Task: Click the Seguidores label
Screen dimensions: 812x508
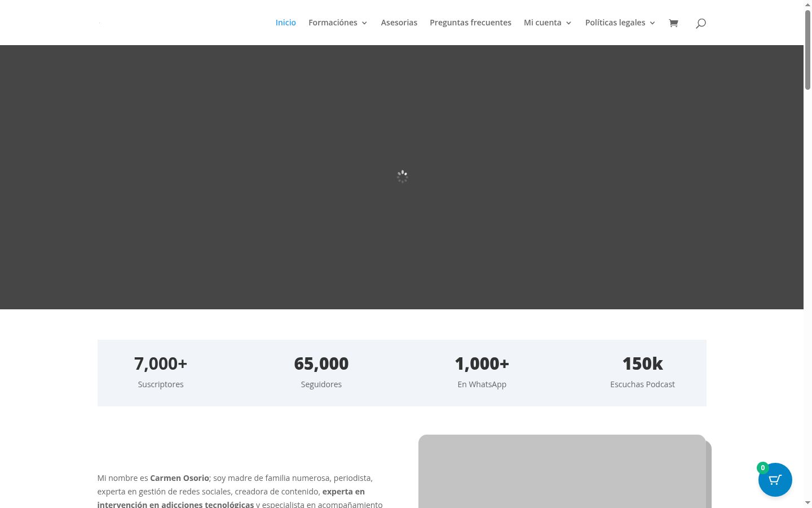Action: [321, 384]
